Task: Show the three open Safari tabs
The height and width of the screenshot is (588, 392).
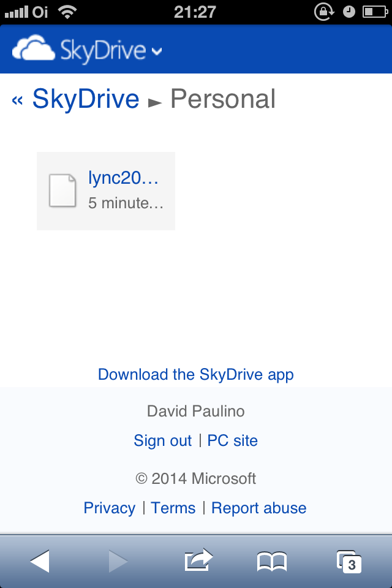Action: click(x=349, y=562)
